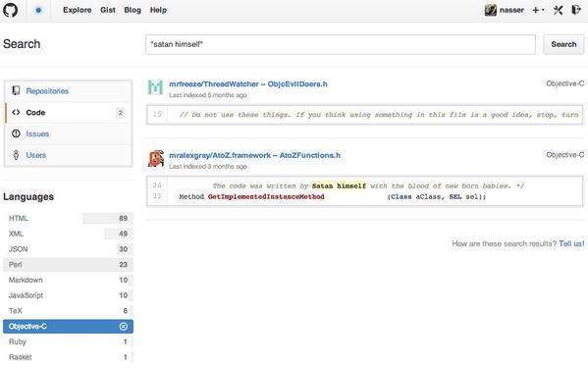Click GetImplementedInstanceMethod in the code snippet
588x368 pixels.
click(266, 196)
